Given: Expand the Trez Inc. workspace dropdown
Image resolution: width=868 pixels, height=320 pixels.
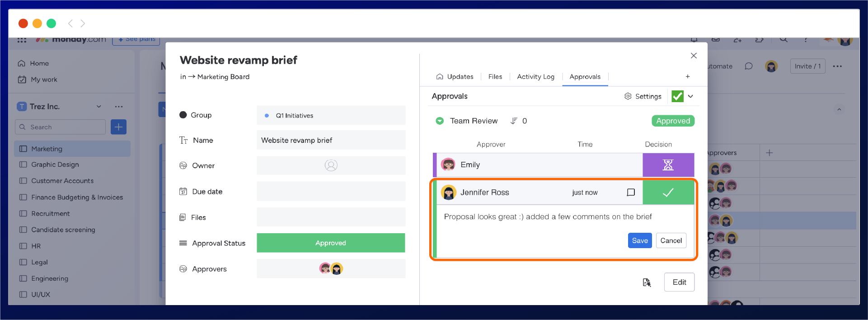Looking at the screenshot, I should pyautogui.click(x=99, y=107).
